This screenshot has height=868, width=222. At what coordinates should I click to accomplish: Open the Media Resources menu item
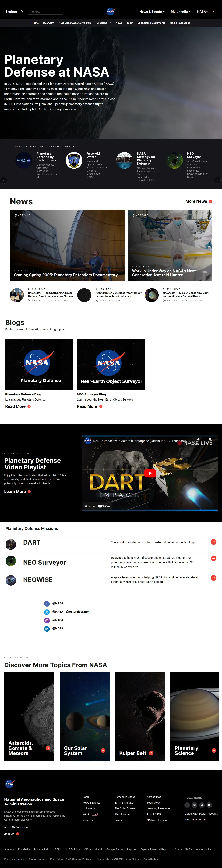point(180,23)
